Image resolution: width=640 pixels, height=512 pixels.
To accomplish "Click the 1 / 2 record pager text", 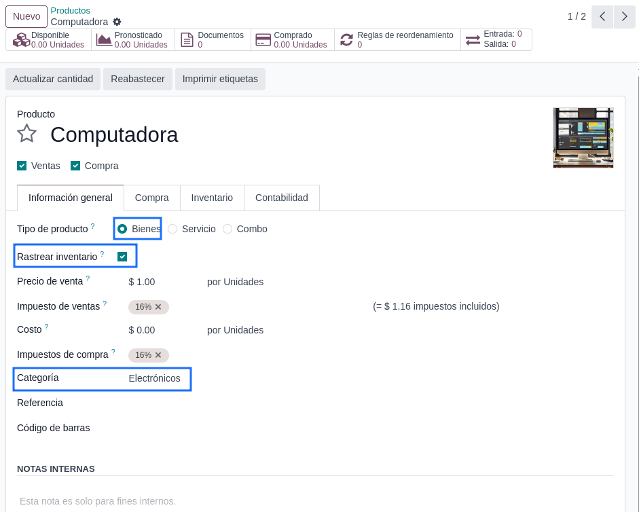I will [576, 17].
